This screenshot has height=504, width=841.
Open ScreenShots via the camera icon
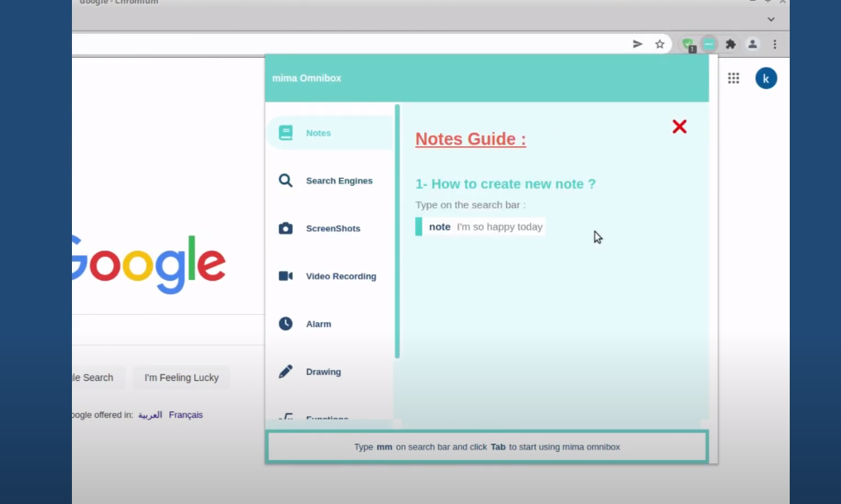click(285, 228)
